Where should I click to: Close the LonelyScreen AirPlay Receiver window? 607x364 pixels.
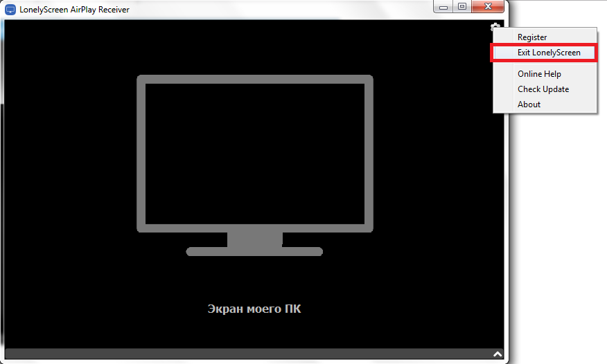point(489,7)
